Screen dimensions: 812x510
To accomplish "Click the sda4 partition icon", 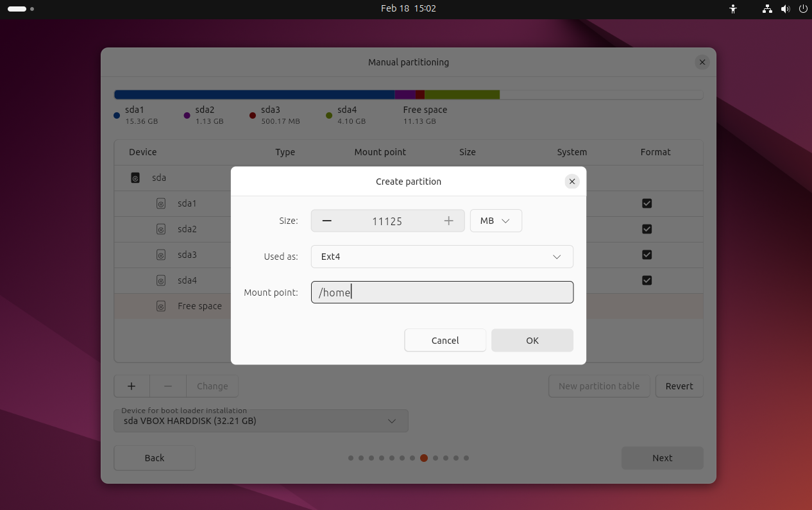I will (161, 280).
